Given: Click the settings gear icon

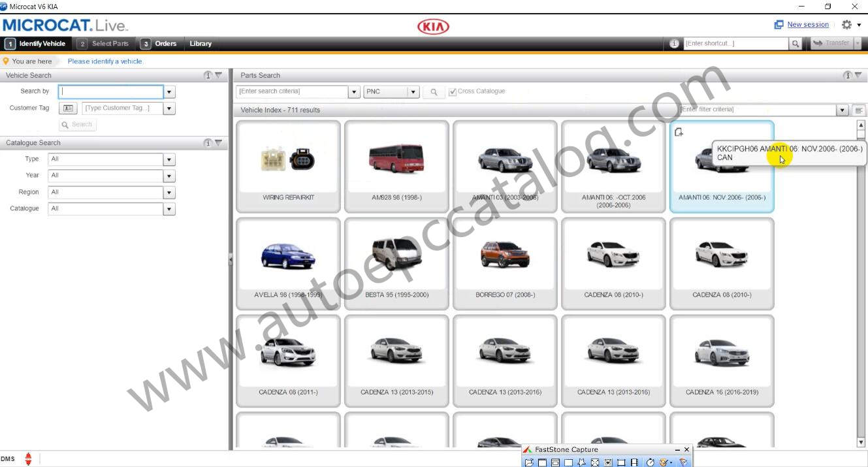Looking at the screenshot, I should [846, 25].
